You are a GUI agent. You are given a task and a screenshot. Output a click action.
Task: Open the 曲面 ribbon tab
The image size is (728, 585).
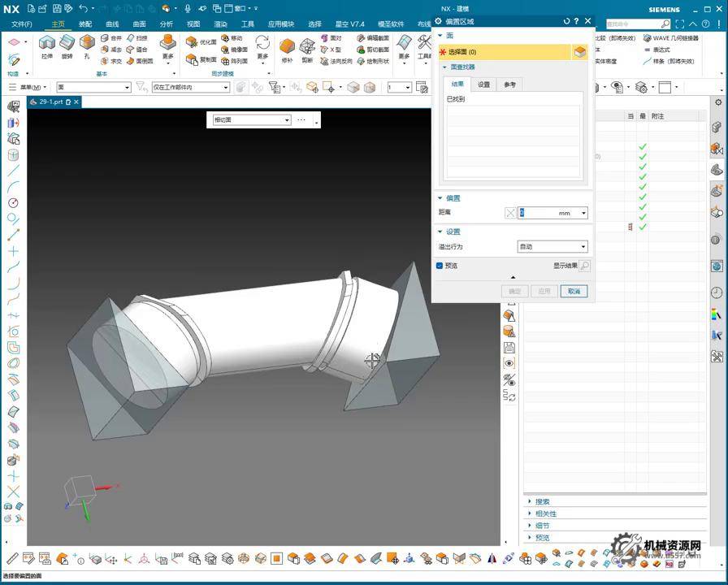tap(140, 24)
